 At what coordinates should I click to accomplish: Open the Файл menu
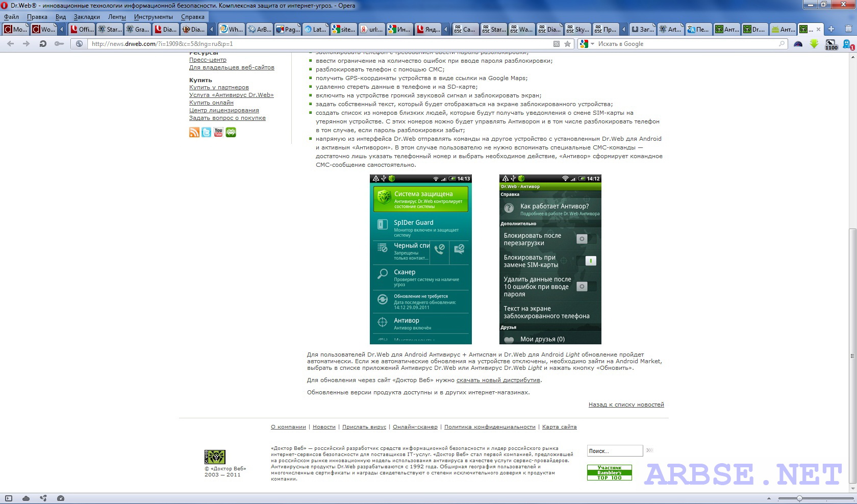coord(11,17)
